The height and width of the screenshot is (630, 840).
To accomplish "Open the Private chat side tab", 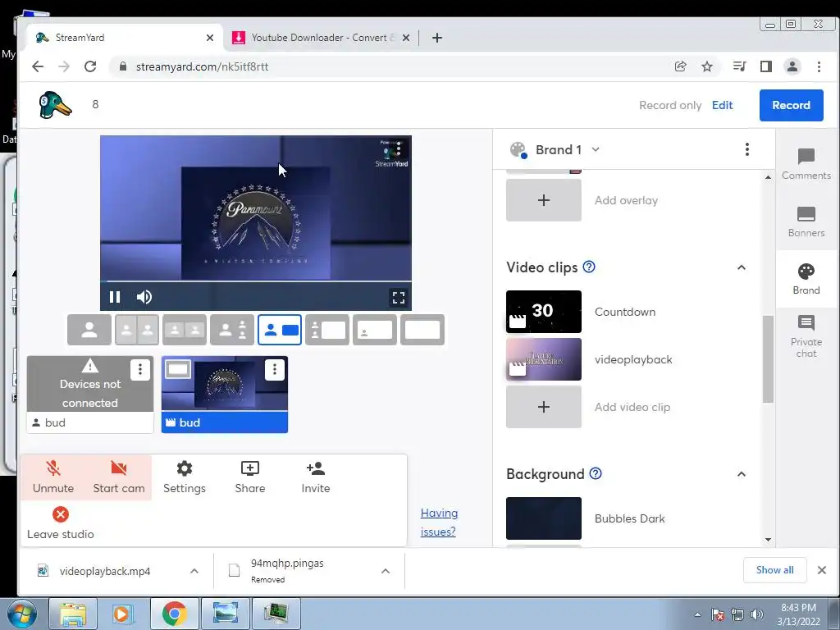I will click(806, 336).
